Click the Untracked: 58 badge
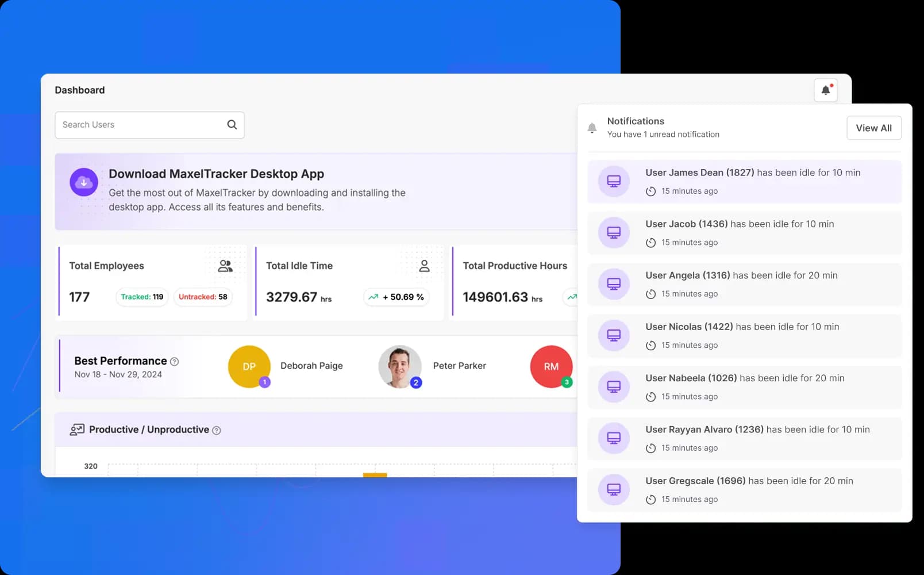 [202, 297]
